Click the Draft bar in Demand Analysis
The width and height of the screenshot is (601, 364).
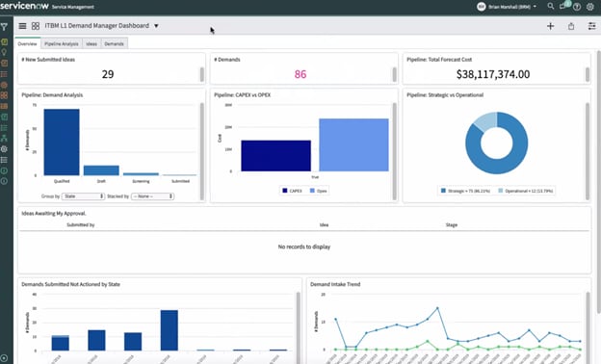tap(101, 170)
